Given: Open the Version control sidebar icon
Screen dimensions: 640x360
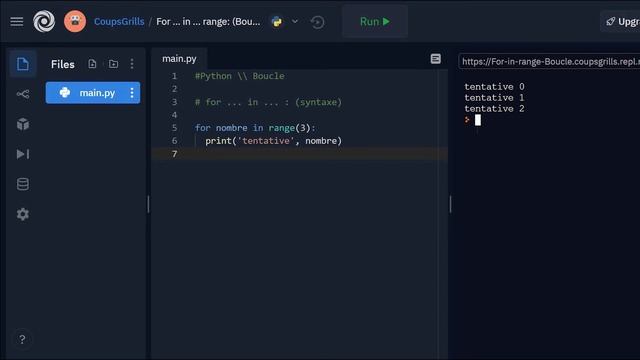Looking at the screenshot, I should 23,94.
